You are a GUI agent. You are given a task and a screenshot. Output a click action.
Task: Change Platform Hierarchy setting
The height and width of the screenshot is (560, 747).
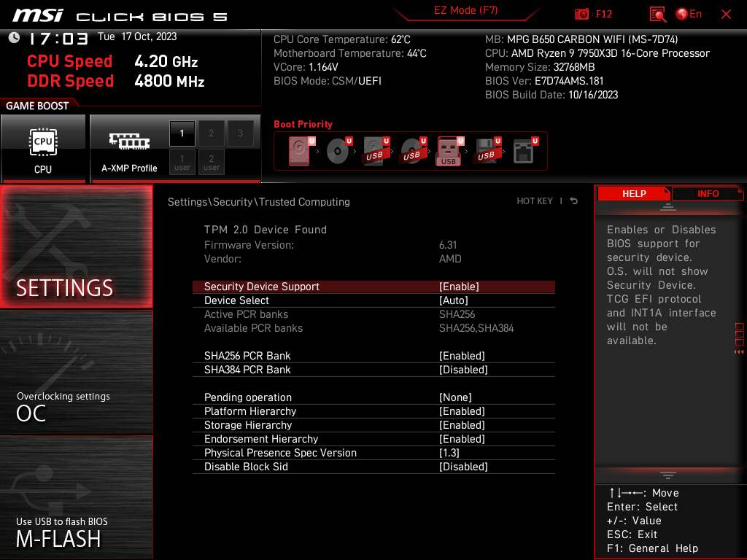tap(373, 411)
